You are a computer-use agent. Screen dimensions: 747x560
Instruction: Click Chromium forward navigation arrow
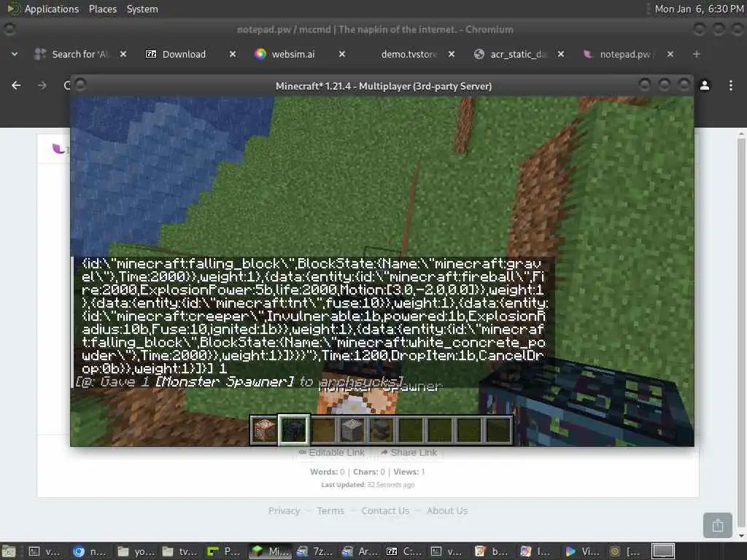pos(42,85)
